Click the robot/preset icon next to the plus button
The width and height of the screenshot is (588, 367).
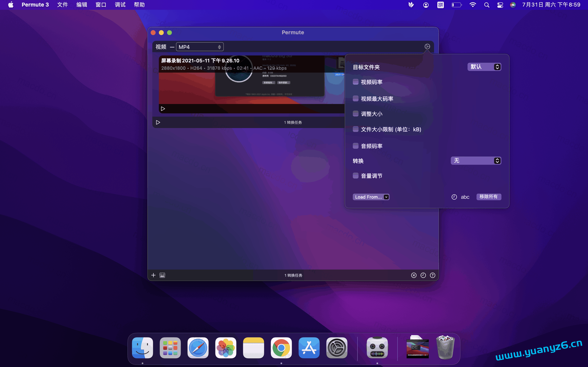pos(162,275)
